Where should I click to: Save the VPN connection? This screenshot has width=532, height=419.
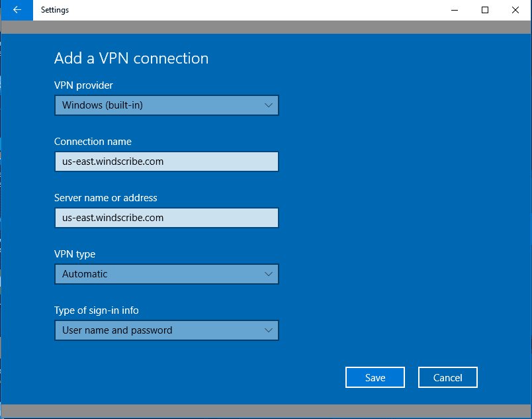(x=375, y=377)
